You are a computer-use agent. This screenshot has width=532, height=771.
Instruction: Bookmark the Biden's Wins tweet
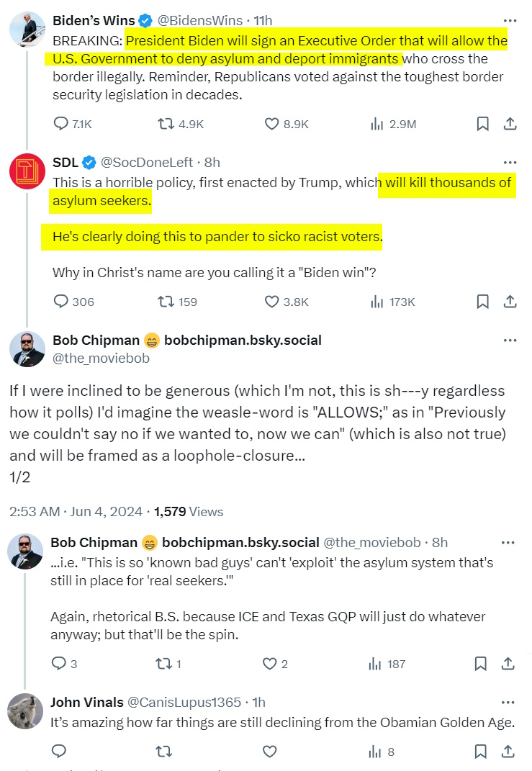pos(483,124)
